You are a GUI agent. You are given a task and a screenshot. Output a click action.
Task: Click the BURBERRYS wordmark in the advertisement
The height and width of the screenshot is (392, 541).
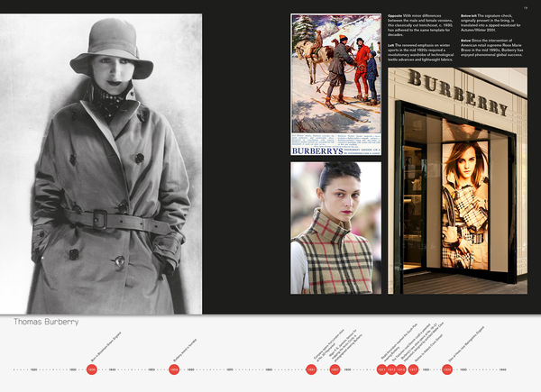point(317,151)
